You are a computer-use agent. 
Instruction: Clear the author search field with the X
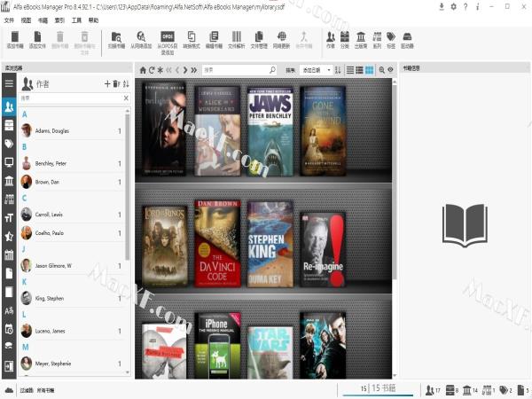pos(126,98)
